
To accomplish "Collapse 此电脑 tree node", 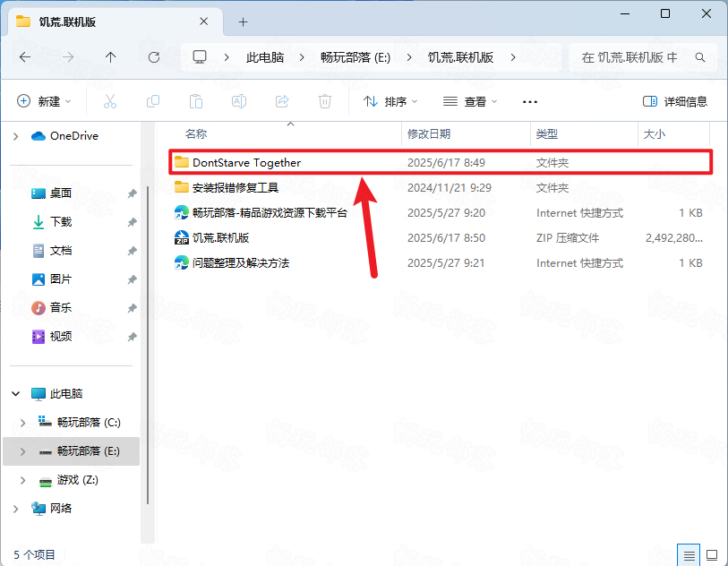I will pos(16,394).
